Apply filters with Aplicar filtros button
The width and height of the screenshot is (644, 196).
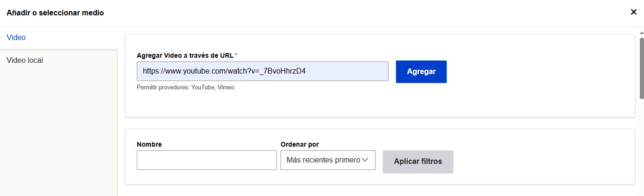418,162
